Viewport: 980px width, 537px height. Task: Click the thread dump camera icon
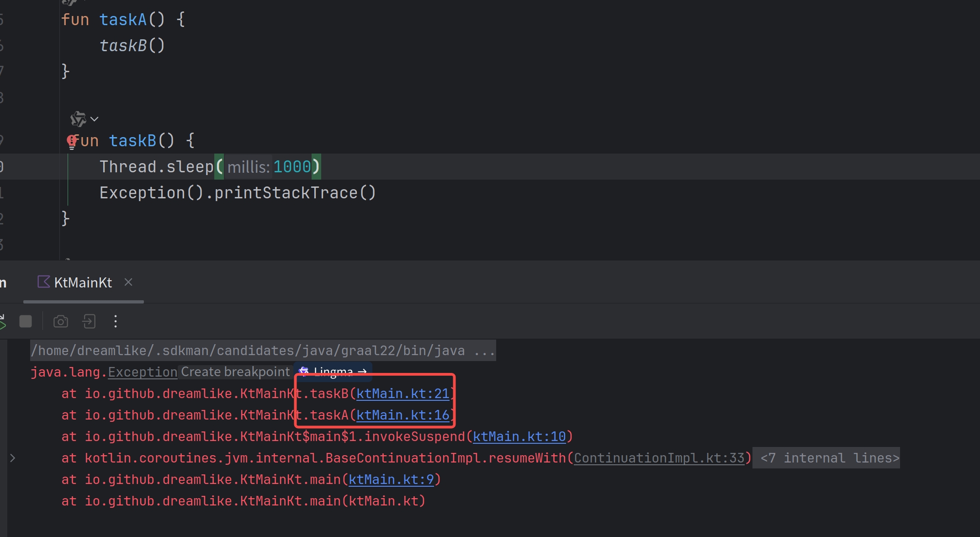point(61,321)
